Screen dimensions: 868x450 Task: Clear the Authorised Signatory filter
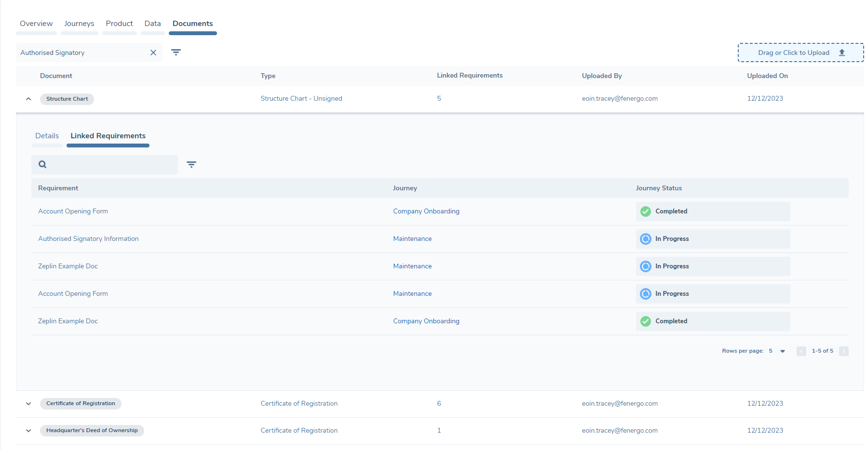coord(153,53)
